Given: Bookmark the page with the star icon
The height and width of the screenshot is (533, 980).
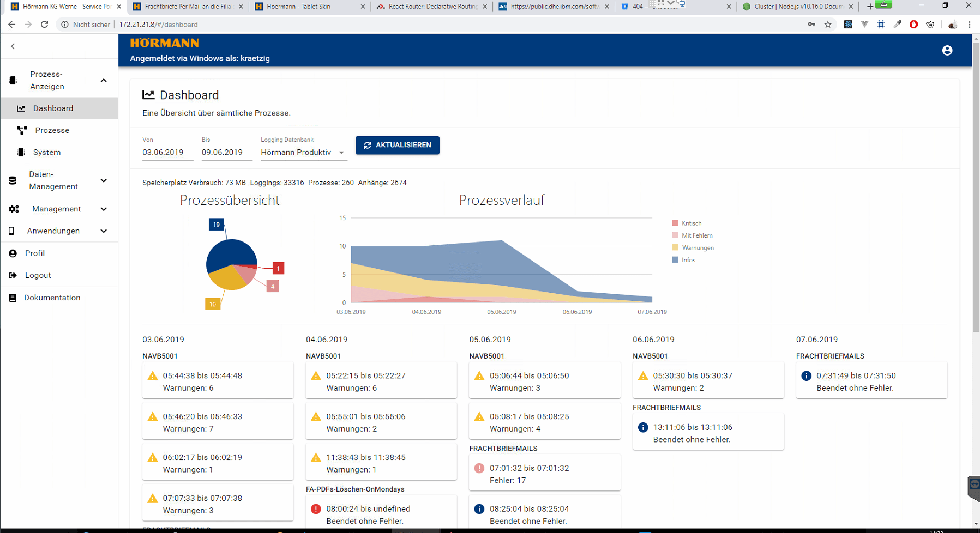Looking at the screenshot, I should (828, 24).
